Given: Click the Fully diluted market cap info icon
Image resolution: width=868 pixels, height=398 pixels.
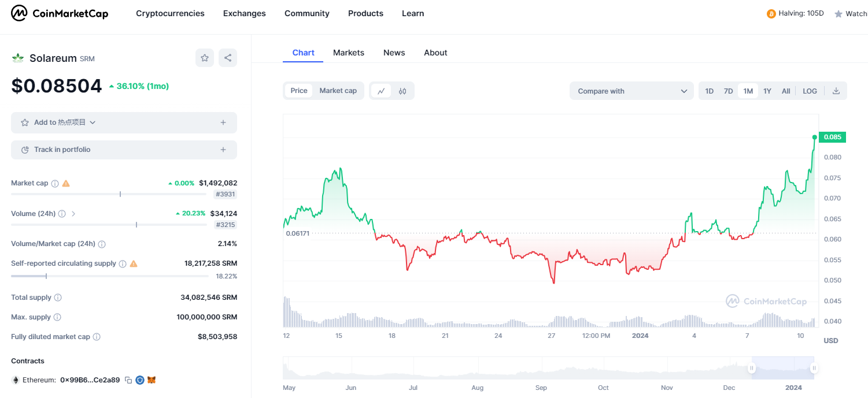Looking at the screenshot, I should [x=97, y=337].
